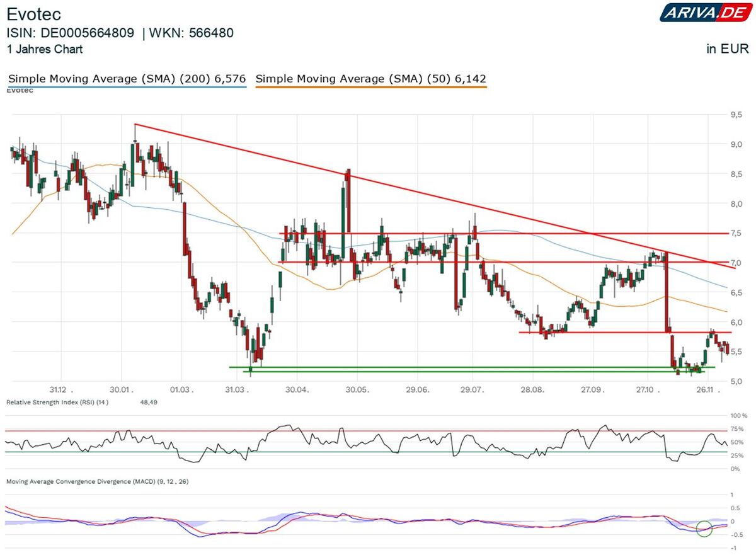Click the 30.05. date axis label
Screen dimensions: 756x555
357,391
